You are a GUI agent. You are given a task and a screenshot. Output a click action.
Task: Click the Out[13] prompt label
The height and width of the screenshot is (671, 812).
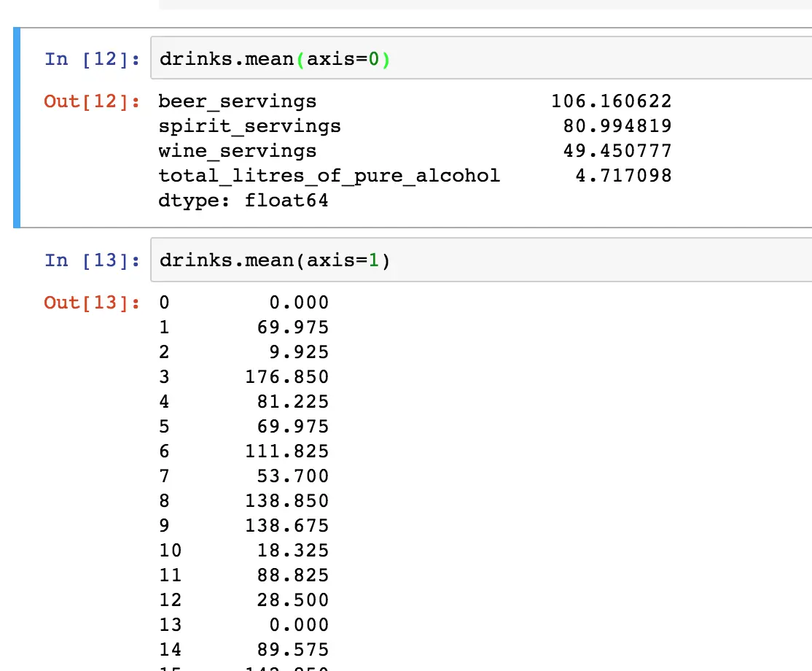pos(92,303)
